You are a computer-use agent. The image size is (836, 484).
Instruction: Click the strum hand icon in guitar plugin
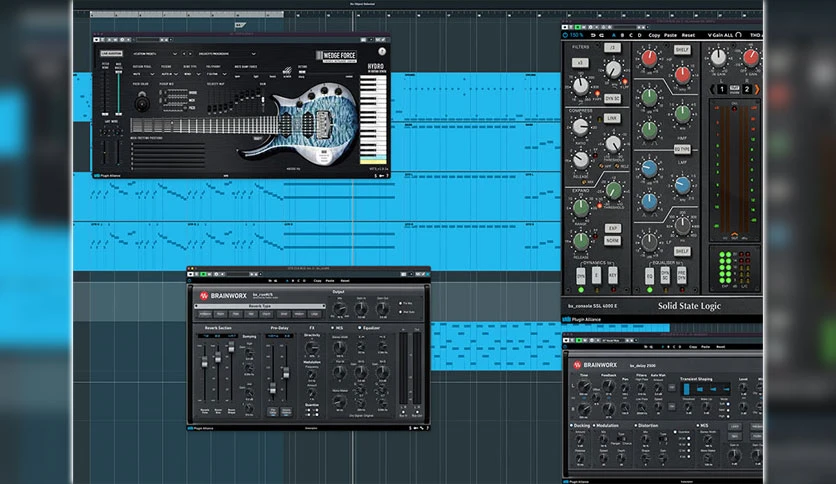click(x=287, y=71)
